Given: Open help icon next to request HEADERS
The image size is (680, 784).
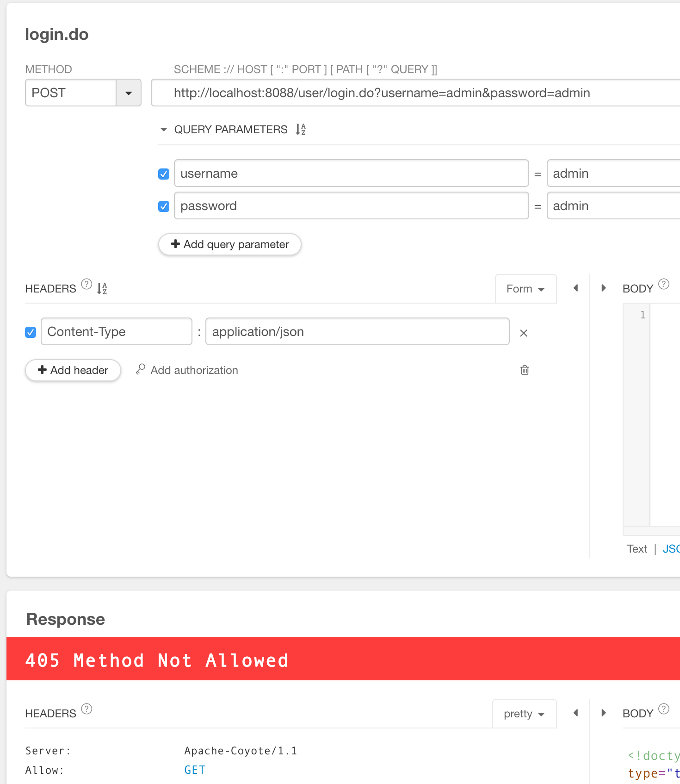Looking at the screenshot, I should (x=87, y=284).
